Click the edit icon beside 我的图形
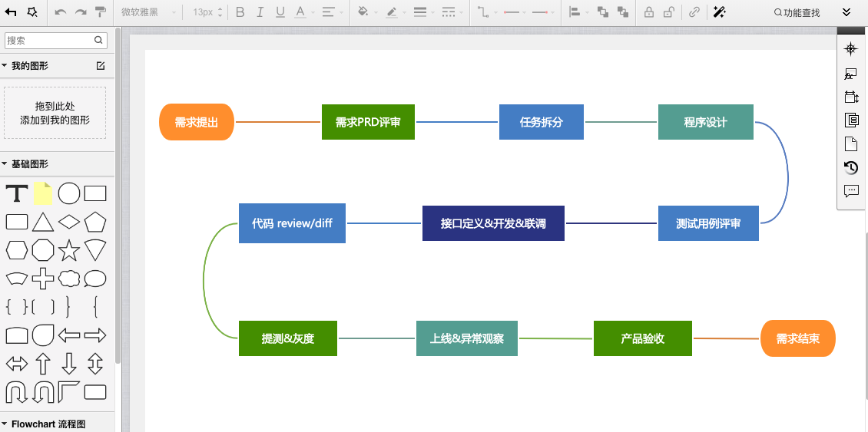 pos(100,66)
